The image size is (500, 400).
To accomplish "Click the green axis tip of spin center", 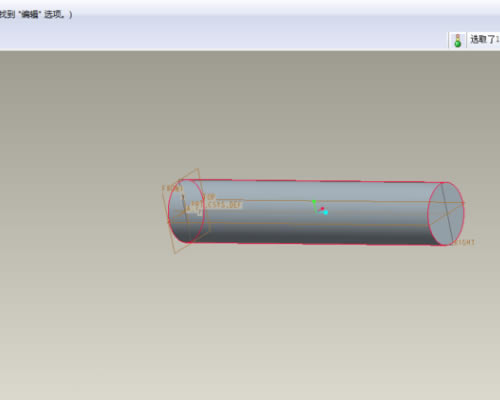I will pos(314,201).
